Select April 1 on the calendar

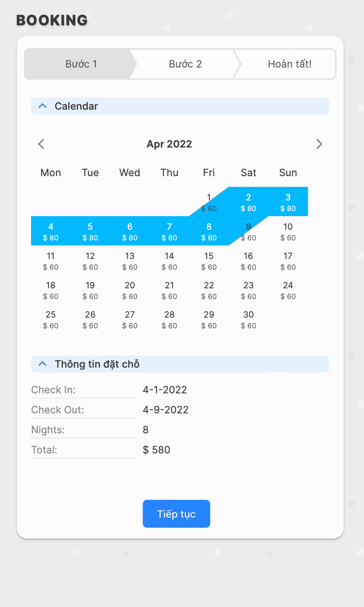tap(209, 202)
